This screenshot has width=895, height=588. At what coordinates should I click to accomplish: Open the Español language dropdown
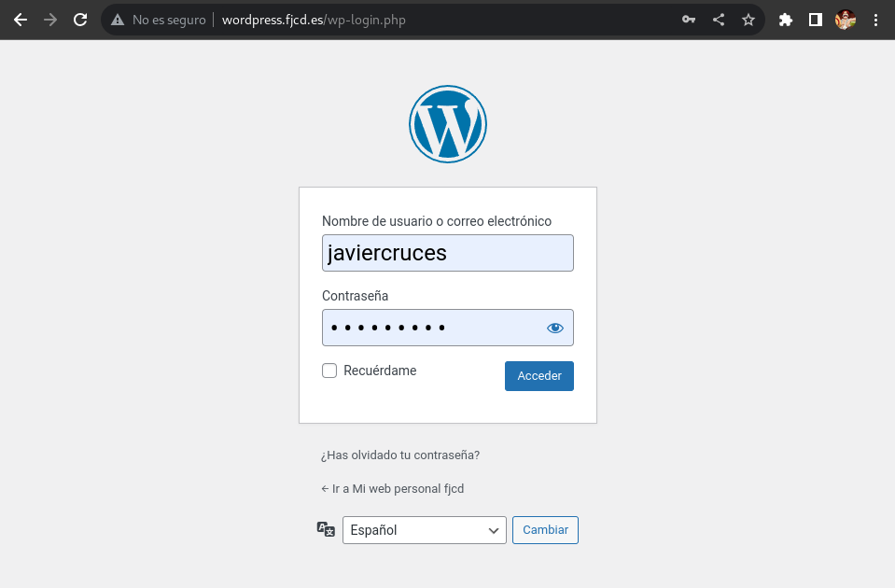tap(424, 530)
